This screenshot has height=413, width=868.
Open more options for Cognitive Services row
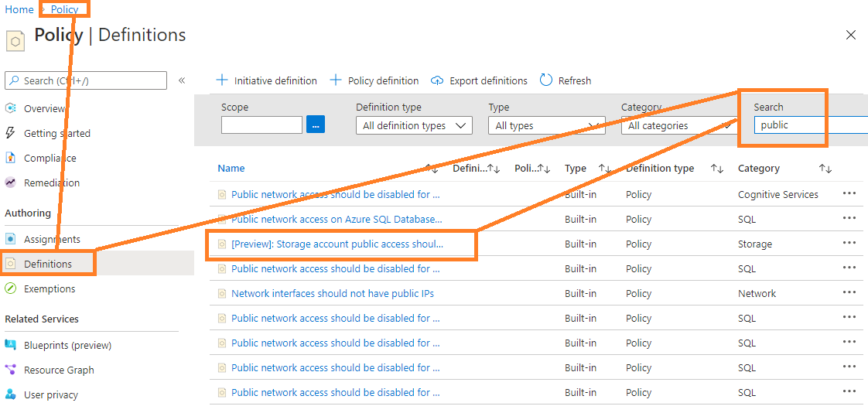click(x=849, y=194)
